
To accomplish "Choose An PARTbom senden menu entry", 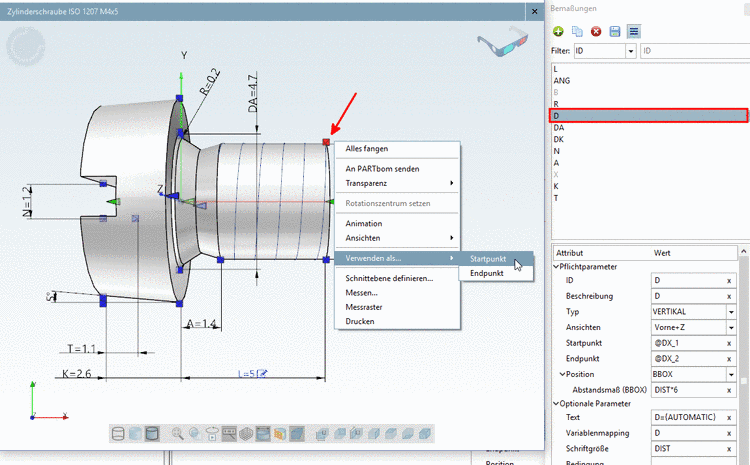I will coord(397,169).
